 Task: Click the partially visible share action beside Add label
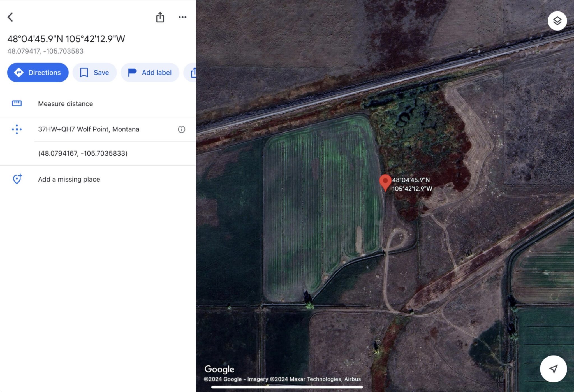coord(194,73)
